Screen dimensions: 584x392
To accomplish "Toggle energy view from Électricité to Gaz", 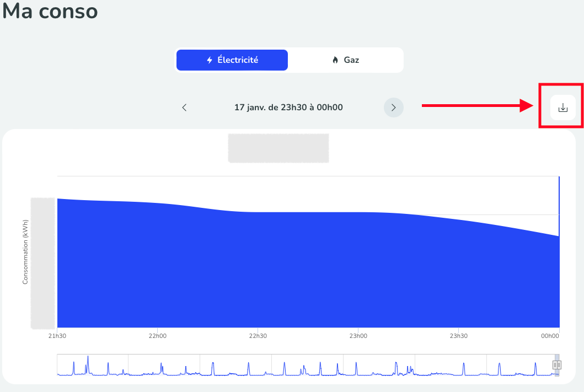I will (345, 60).
